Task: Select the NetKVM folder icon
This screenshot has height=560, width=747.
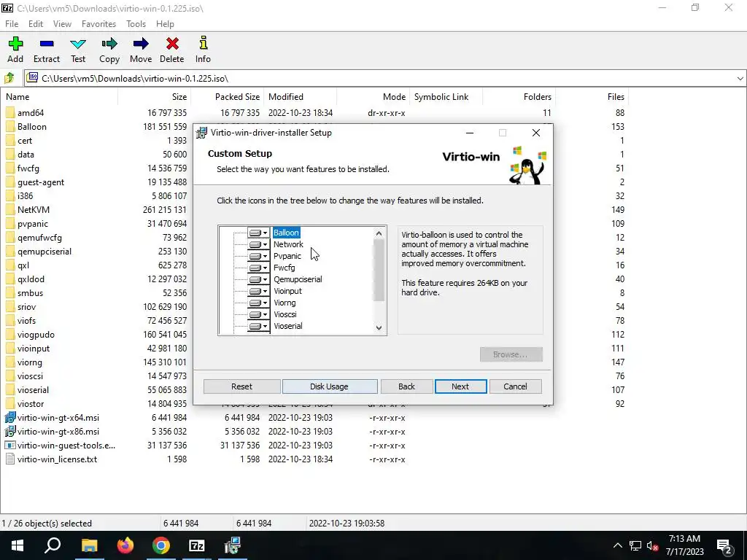Action: [x=10, y=209]
